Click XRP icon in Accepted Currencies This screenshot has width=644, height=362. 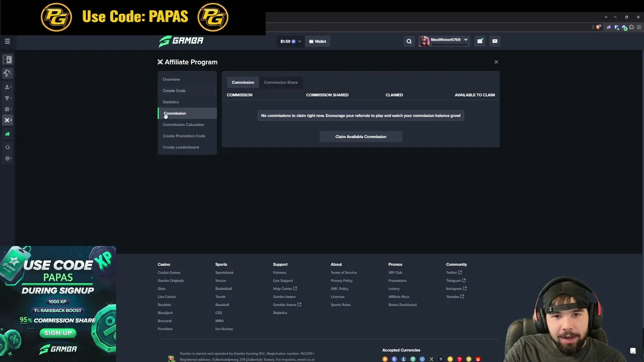432,359
